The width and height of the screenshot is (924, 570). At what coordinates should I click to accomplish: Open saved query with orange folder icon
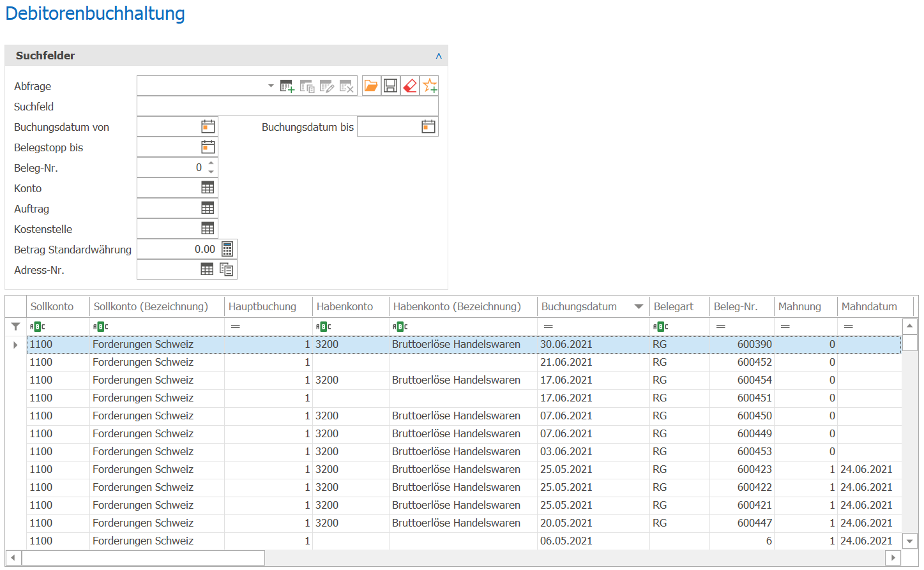[x=371, y=86]
